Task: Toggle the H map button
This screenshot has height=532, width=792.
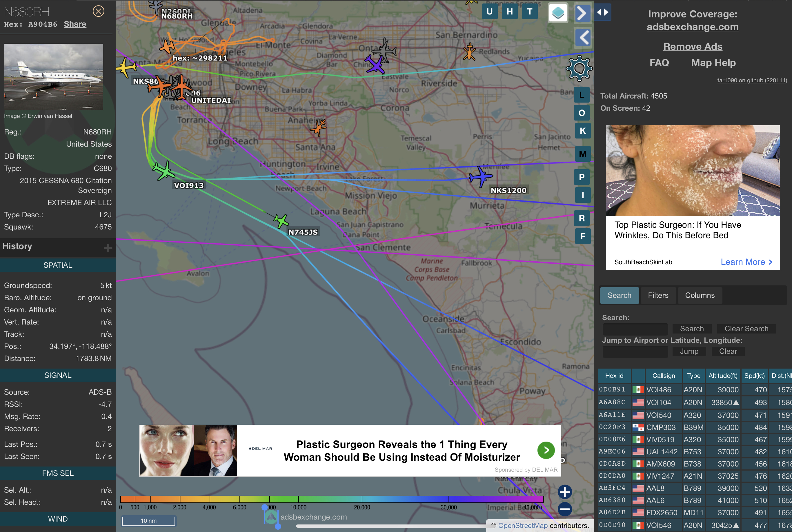Action: click(x=510, y=12)
